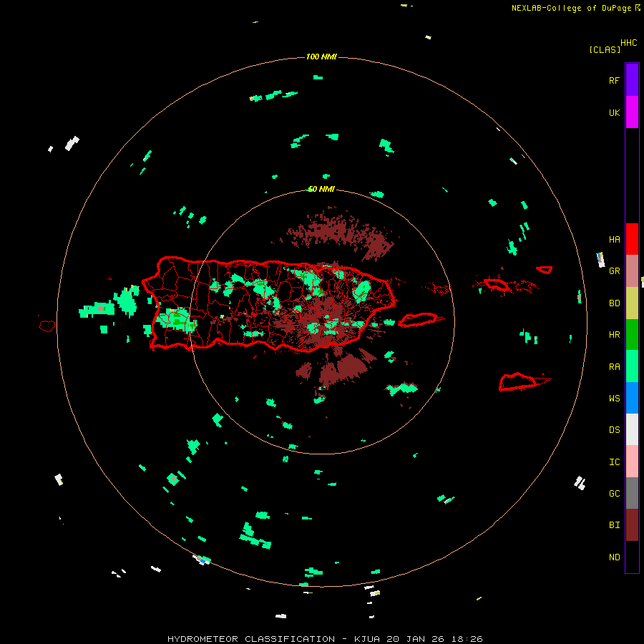Click the IC legend label
Viewport: 644px width, 644px height.
(x=614, y=462)
